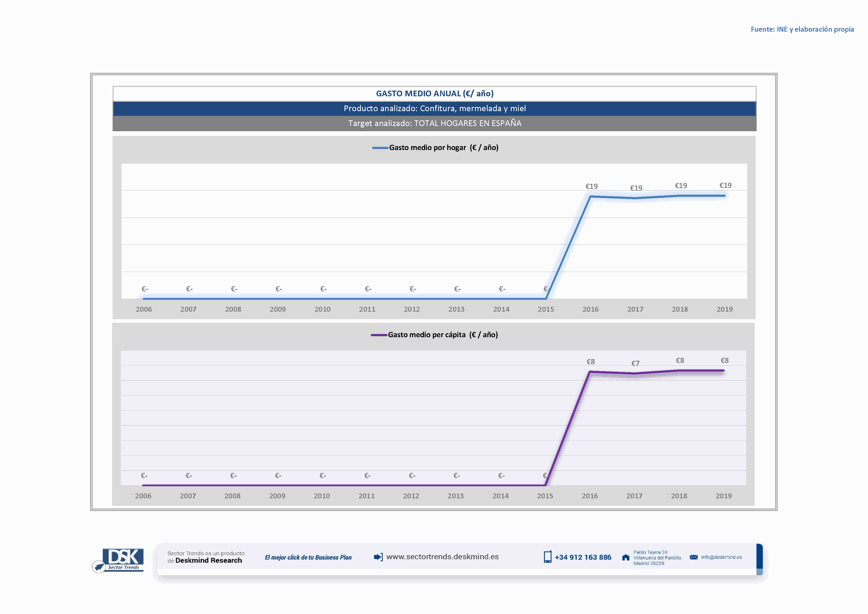Click the info@deskmind.es email link
Image resolution: width=868 pixels, height=614 pixels.
click(721, 557)
